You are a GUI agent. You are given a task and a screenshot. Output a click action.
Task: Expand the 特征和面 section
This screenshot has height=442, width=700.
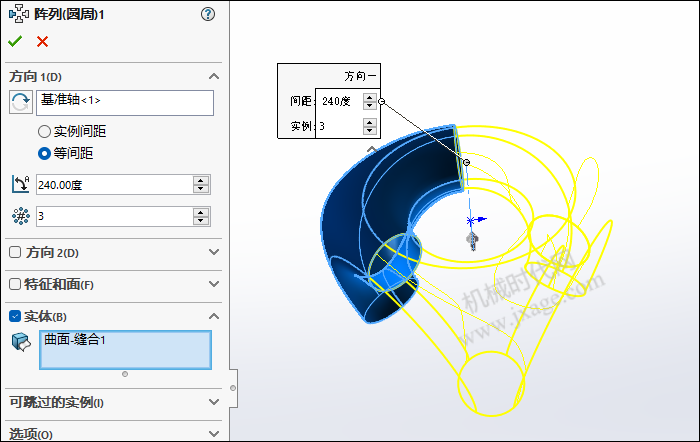[214, 284]
